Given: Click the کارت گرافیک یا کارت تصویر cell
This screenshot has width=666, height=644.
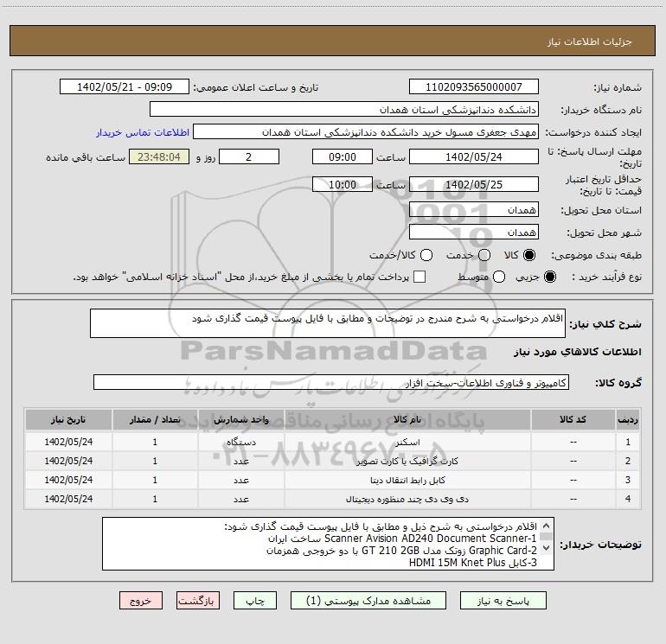Looking at the screenshot, I should point(407,461).
